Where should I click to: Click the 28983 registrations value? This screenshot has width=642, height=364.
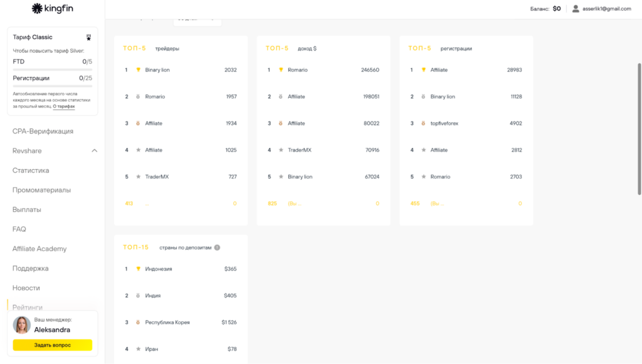pyautogui.click(x=514, y=70)
